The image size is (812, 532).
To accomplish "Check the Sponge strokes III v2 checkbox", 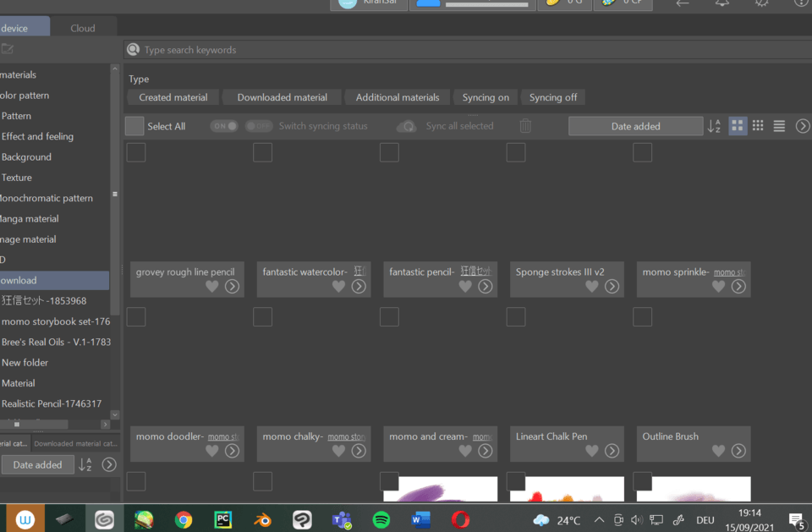I will pos(516,153).
